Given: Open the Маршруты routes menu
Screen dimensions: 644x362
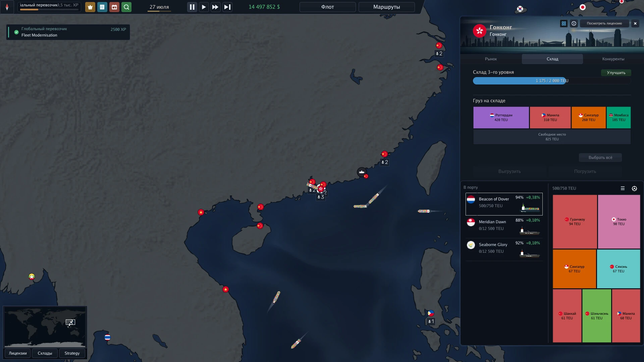Looking at the screenshot, I should [x=386, y=7].
